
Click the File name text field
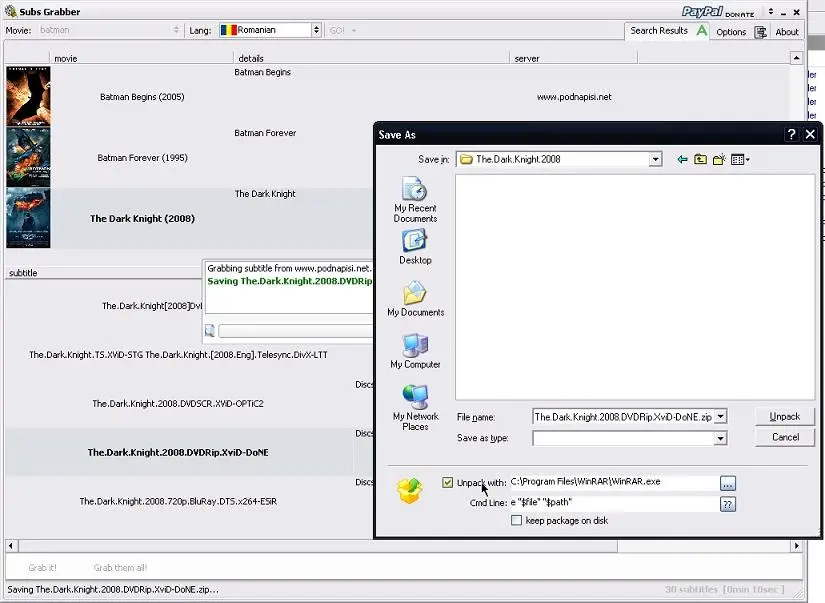(x=623, y=417)
